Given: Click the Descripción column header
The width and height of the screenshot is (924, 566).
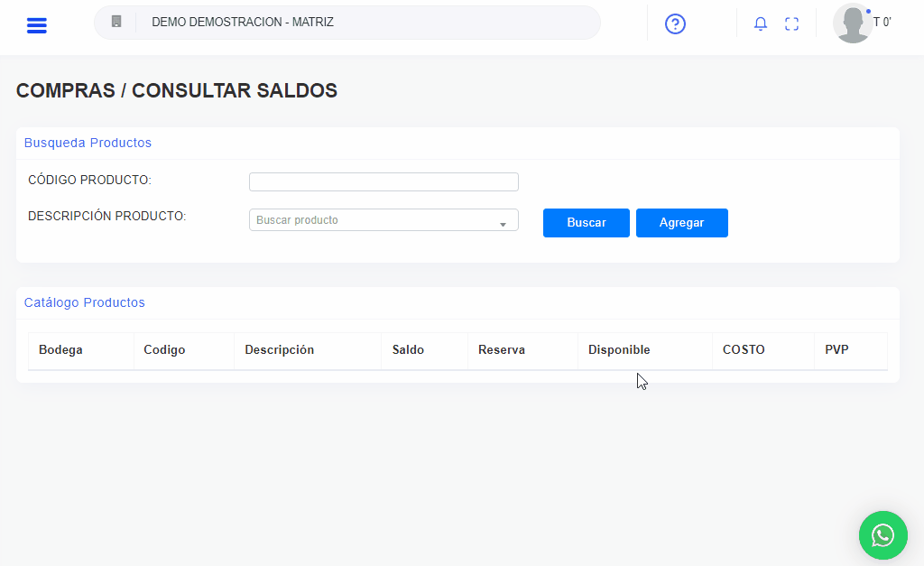Looking at the screenshot, I should point(280,350).
